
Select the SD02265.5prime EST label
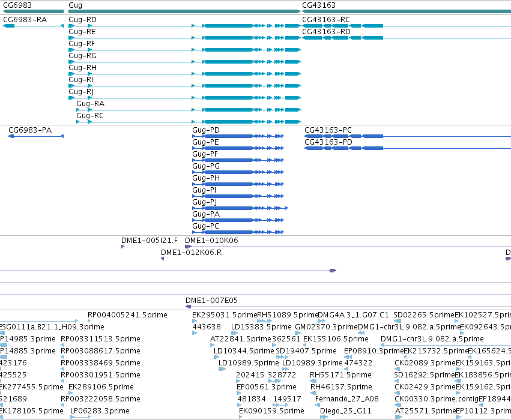[x=424, y=315]
